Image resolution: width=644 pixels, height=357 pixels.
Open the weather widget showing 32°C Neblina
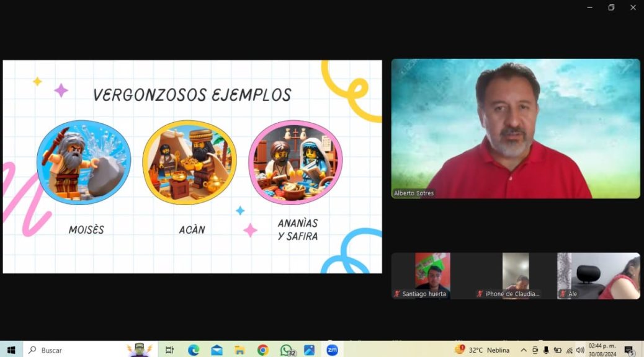pyautogui.click(x=482, y=350)
